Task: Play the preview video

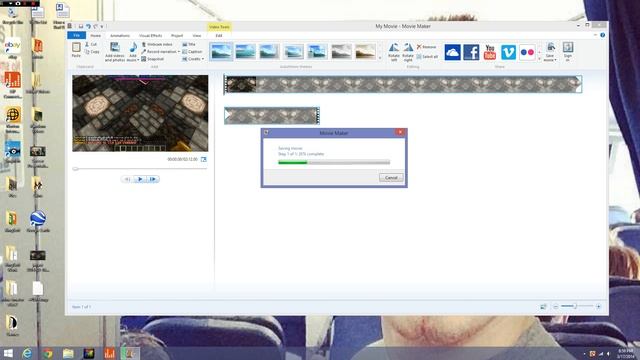Action: coord(140,179)
